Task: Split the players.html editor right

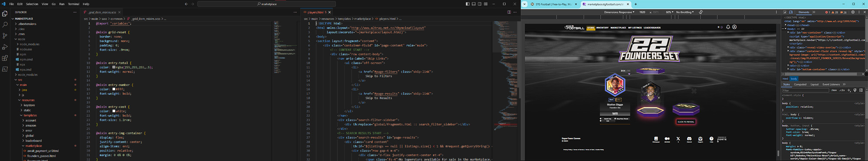Action: 509,12
